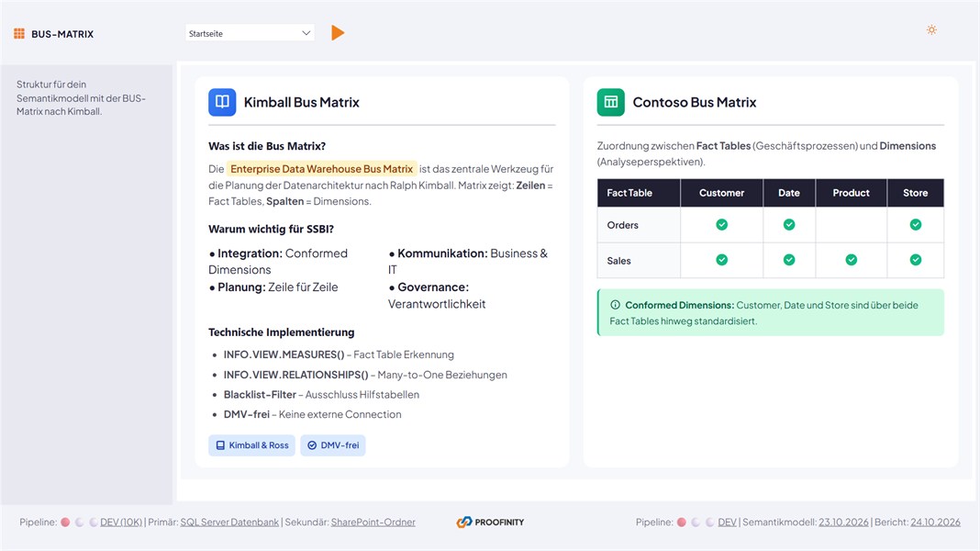
Task: Click the info icon in Conformed Dimensions note
Action: (615, 305)
